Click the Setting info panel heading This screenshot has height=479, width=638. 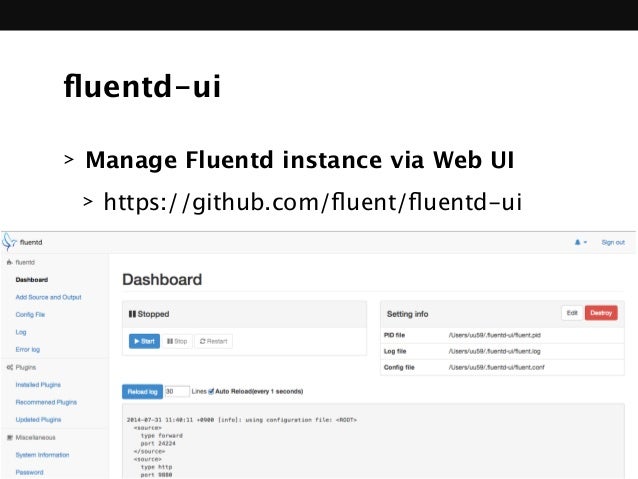[x=407, y=314]
